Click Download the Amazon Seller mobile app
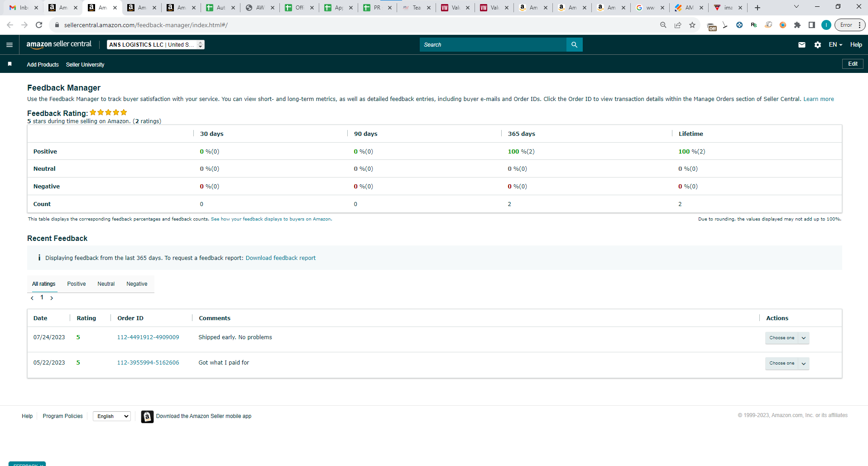Screen dimensions: 868x466 click(x=204, y=416)
